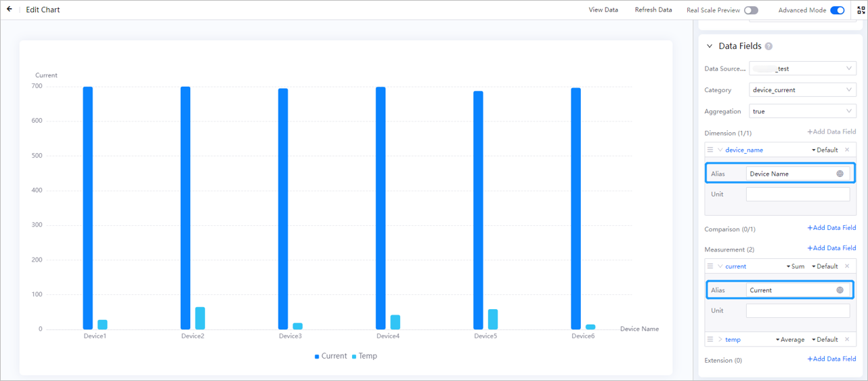Screen dimensions: 868x381
Task: Click View Data in top bar
Action: 603,10
